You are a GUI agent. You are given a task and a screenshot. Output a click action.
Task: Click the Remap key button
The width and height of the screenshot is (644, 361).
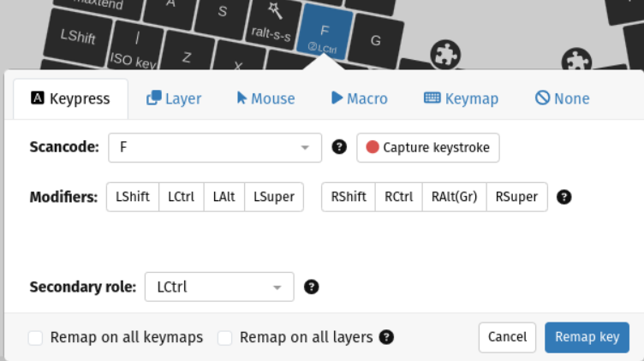[x=587, y=337]
